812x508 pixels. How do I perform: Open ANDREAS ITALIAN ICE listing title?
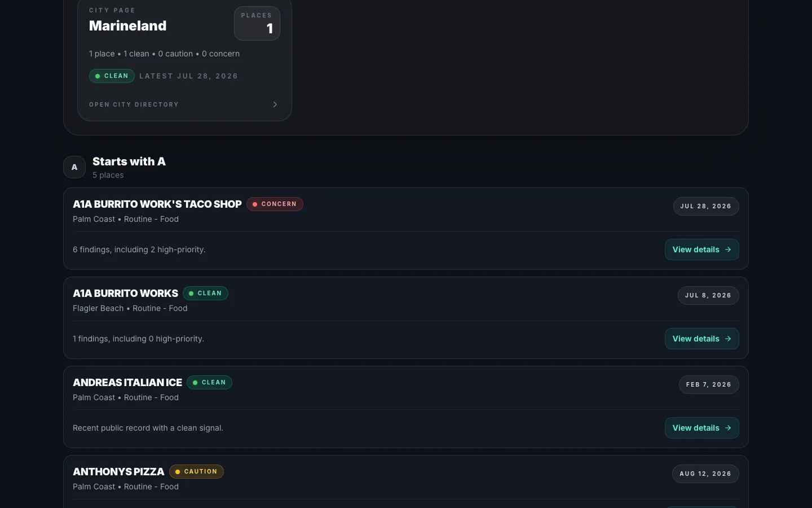point(127,382)
